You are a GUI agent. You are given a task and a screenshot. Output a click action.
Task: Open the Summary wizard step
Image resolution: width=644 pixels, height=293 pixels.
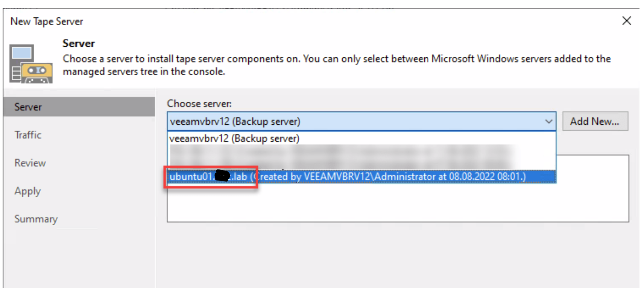[x=36, y=219]
